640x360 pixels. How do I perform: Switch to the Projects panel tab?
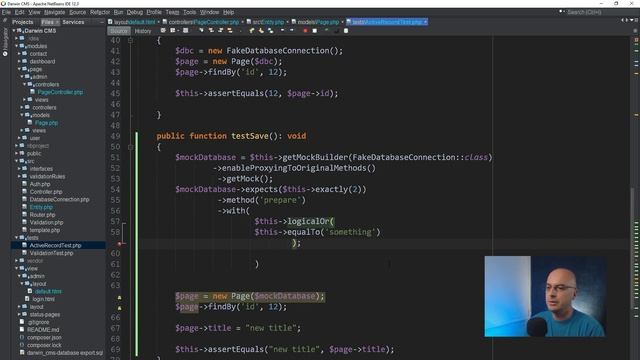point(22,22)
